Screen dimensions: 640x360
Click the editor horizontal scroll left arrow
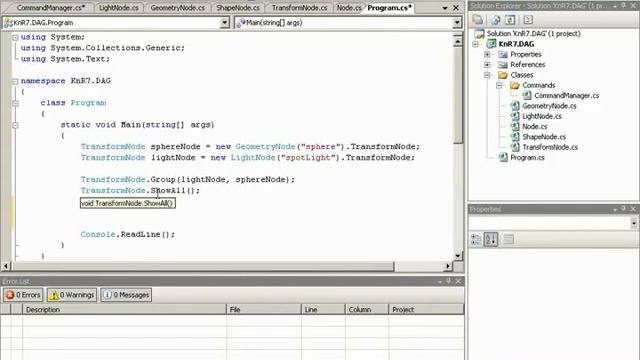click(6, 266)
